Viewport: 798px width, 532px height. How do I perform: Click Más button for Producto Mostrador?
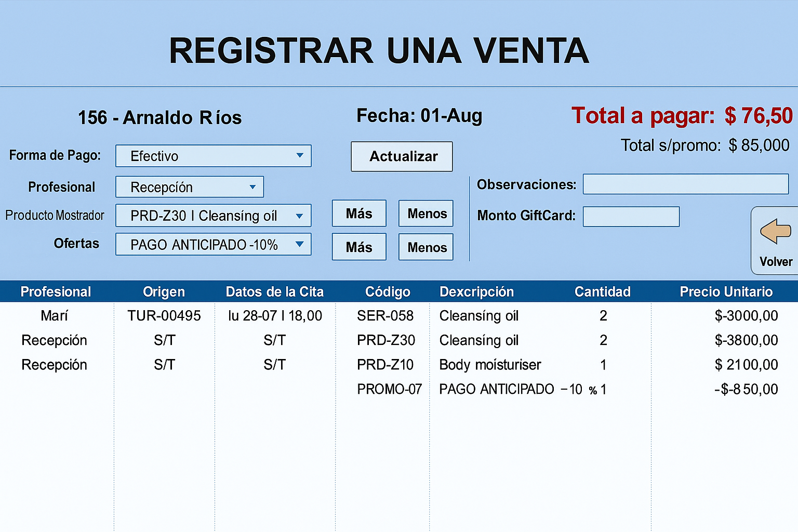coord(359,214)
